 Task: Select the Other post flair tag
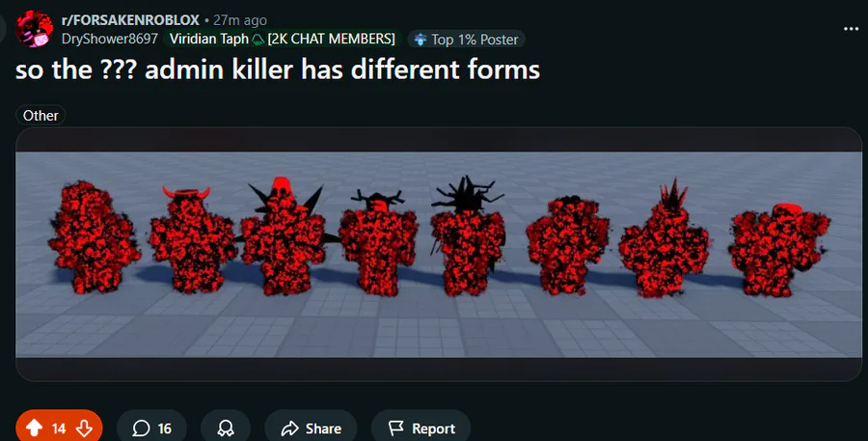click(x=41, y=115)
